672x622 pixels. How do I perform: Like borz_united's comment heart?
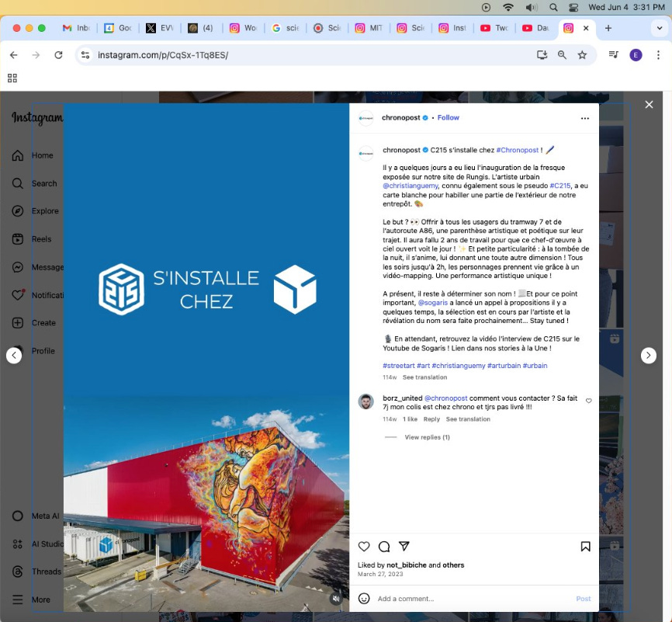pos(588,401)
